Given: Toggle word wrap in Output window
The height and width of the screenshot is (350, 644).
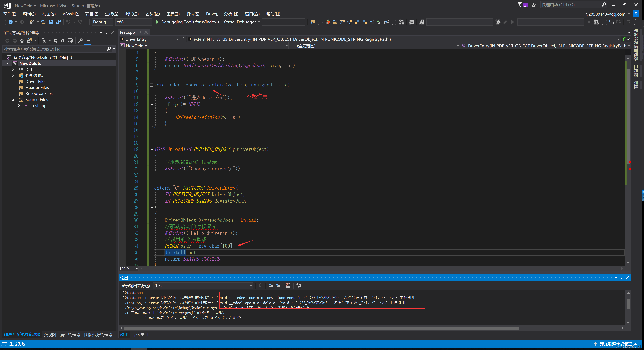Looking at the screenshot, I should (x=298, y=286).
